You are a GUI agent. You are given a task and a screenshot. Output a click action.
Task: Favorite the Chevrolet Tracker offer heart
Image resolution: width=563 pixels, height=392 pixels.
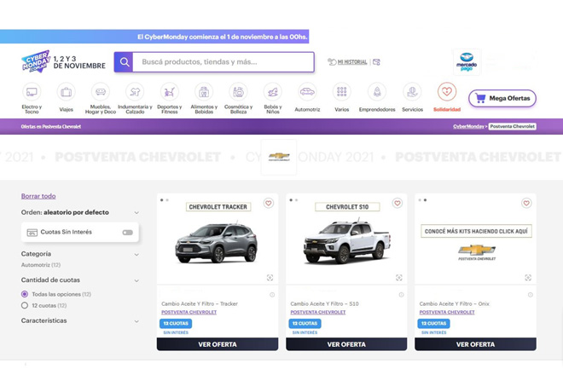coord(268,204)
